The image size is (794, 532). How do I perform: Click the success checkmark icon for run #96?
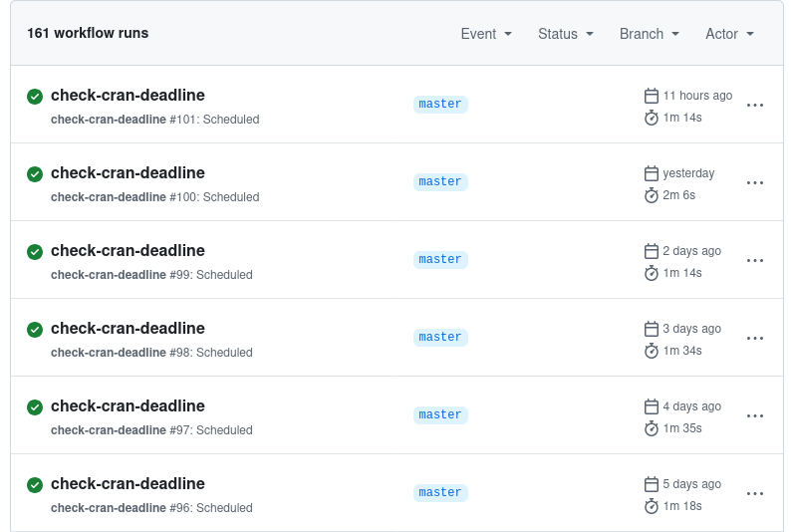pos(35,485)
